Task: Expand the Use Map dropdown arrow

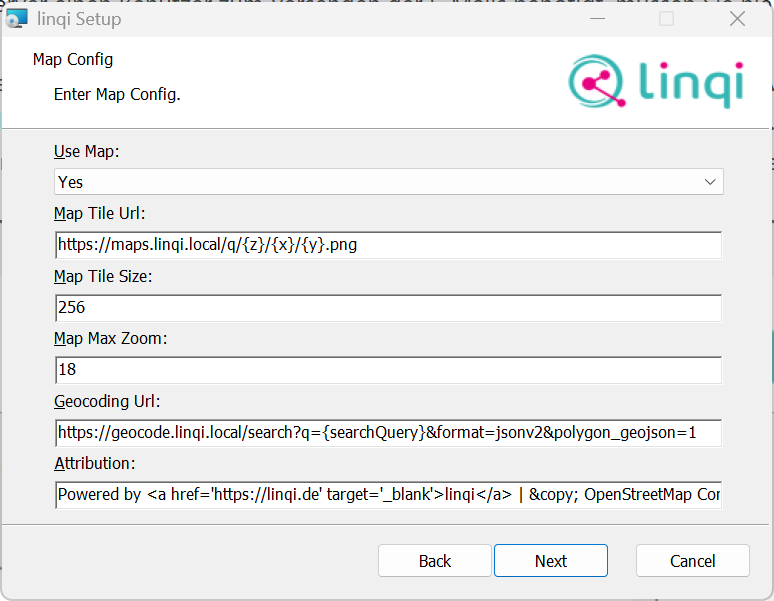Action: [710, 182]
